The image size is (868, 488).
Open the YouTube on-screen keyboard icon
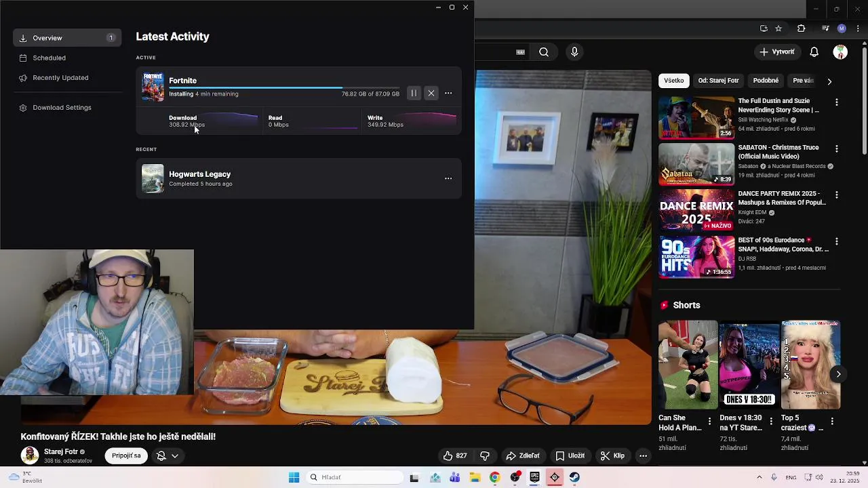click(521, 52)
